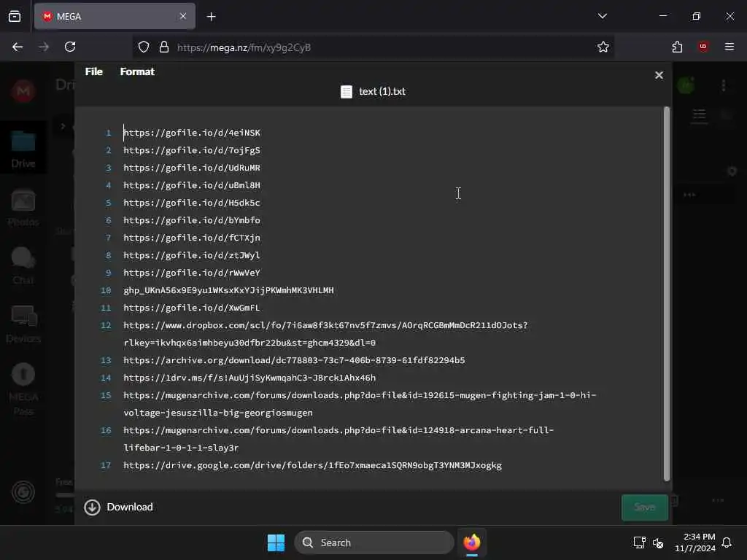Close the MEGA browser tab
This screenshot has height=560, width=747.
click(x=183, y=16)
